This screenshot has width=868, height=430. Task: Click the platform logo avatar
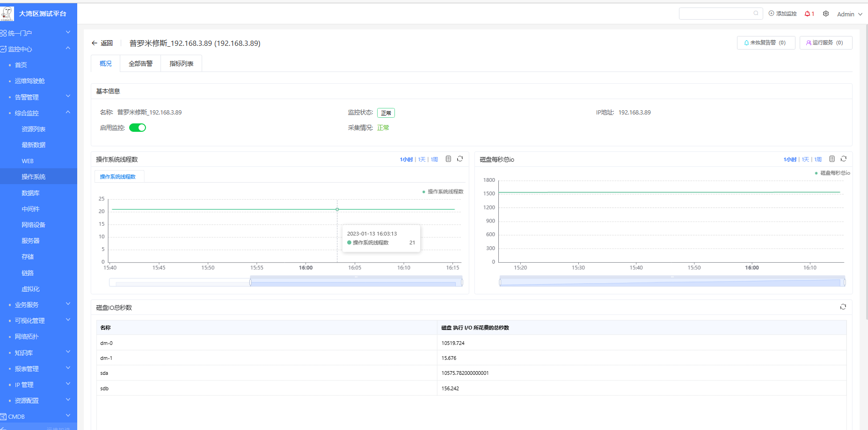point(7,14)
